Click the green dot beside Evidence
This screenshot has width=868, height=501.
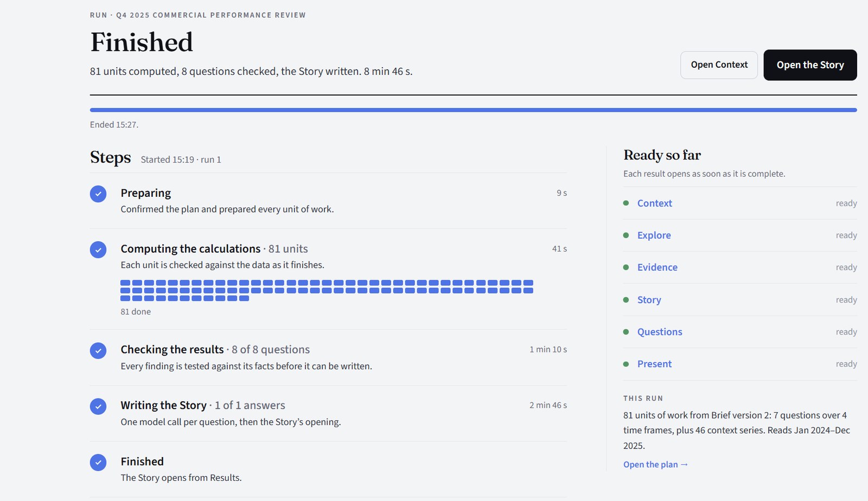point(626,267)
